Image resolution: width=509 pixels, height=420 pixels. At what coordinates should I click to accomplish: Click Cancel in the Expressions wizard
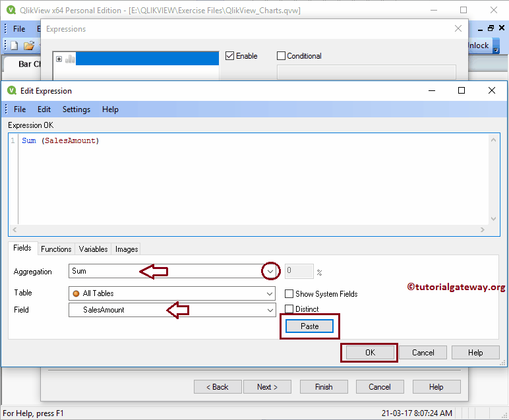(380, 387)
